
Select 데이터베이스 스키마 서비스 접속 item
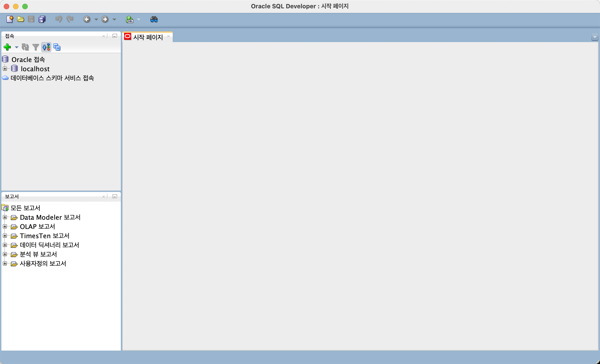click(52, 78)
